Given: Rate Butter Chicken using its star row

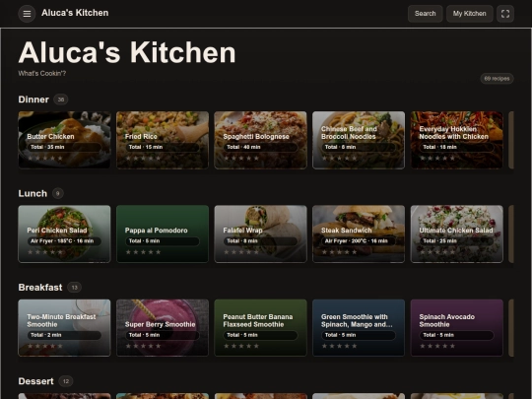Looking at the screenshot, I should click(45, 158).
